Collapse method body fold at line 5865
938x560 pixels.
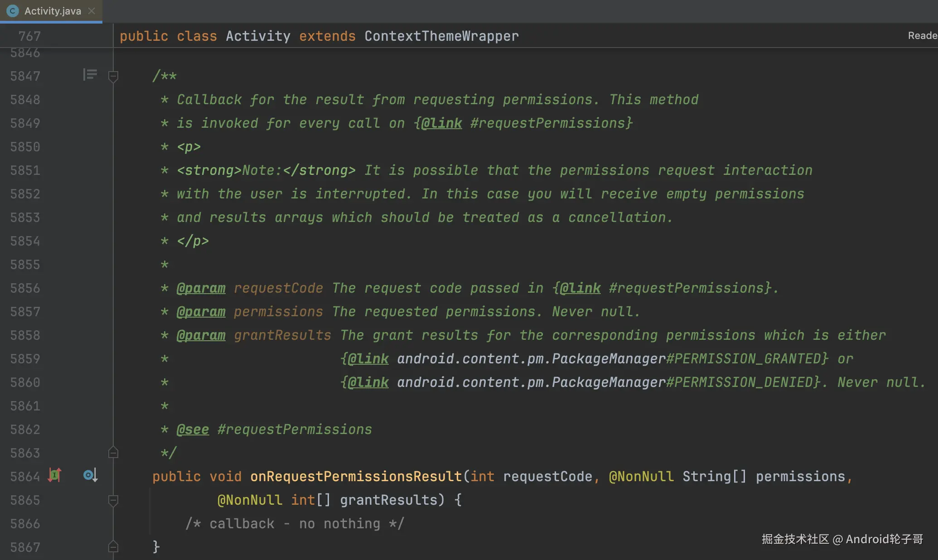pos(113,500)
